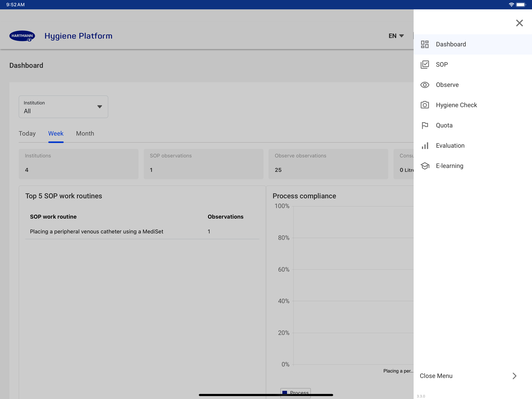Click the Dashboard grid icon in menu

425,44
